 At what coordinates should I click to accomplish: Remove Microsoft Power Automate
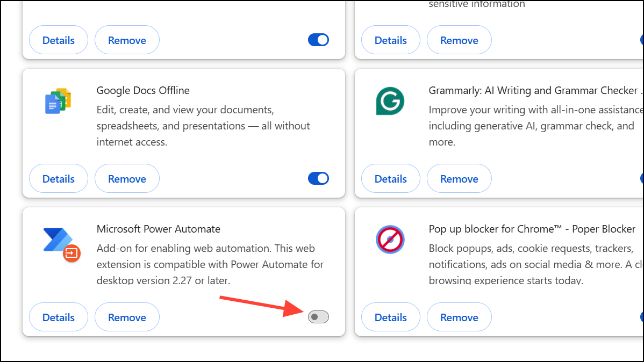(x=127, y=316)
